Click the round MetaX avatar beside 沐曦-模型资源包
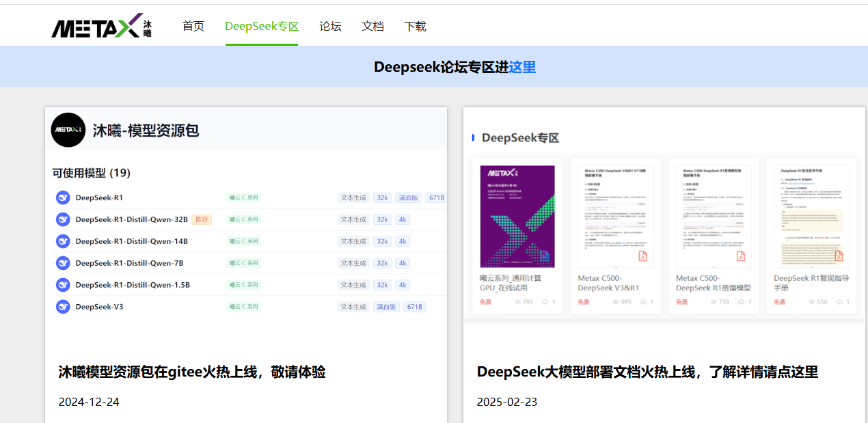 coord(68,130)
